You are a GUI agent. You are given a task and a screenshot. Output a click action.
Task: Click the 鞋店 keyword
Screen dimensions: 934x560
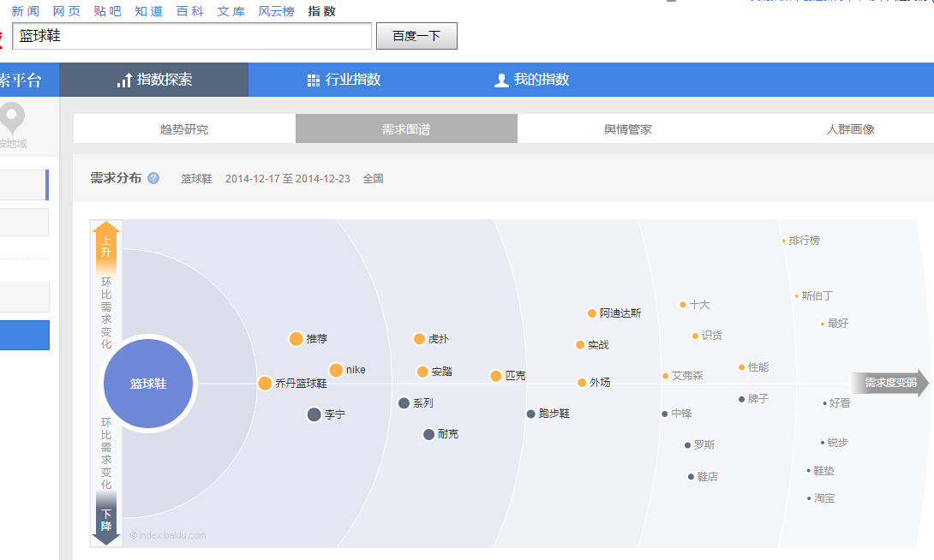(708, 477)
